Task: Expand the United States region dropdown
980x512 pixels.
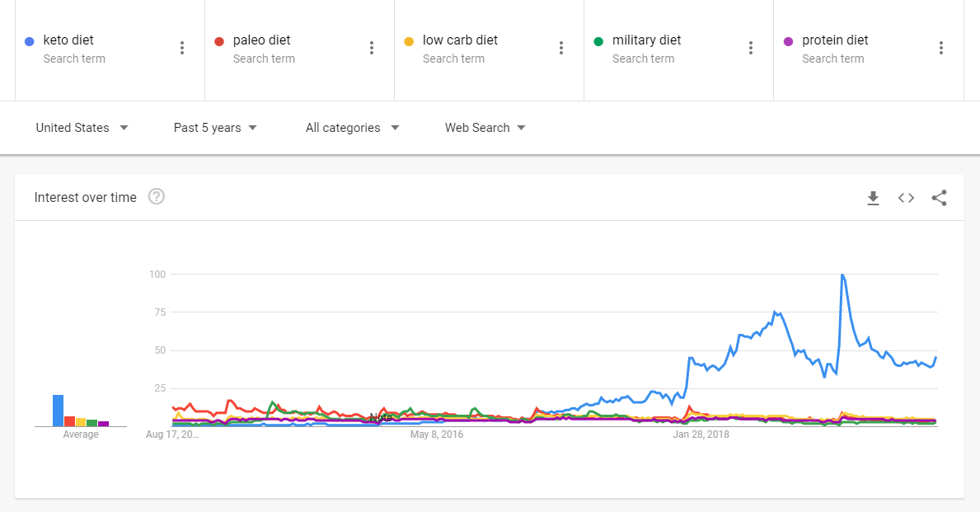Action: [82, 128]
